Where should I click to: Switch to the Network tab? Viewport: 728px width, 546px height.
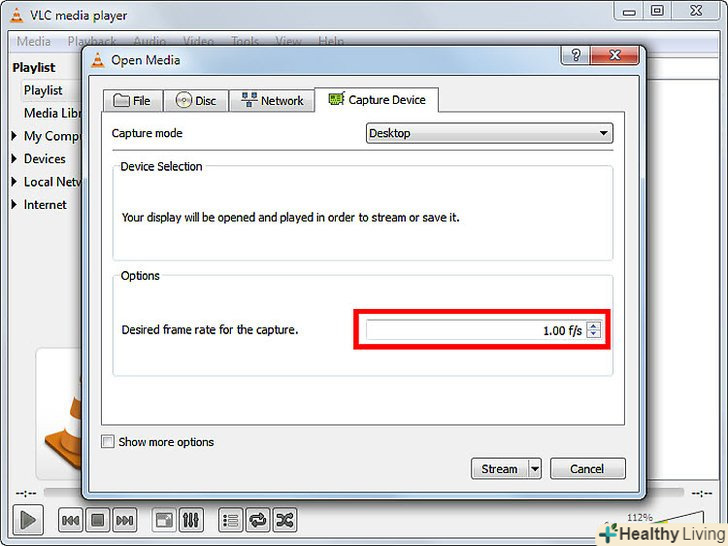coord(272,100)
